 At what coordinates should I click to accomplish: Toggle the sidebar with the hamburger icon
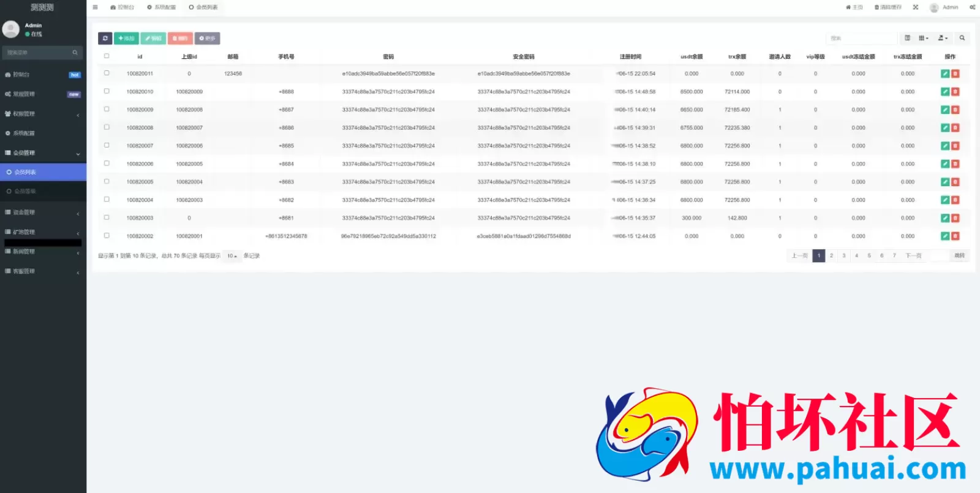click(x=95, y=7)
